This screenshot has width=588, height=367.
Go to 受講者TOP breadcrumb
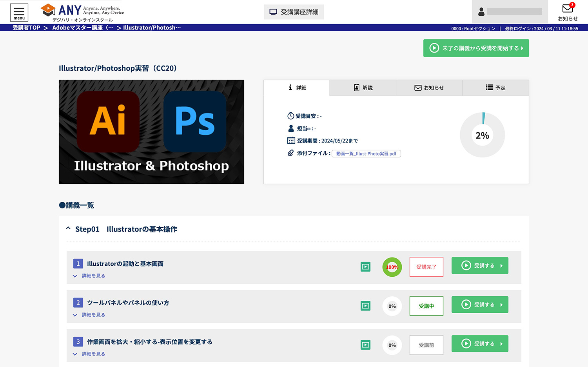click(26, 27)
